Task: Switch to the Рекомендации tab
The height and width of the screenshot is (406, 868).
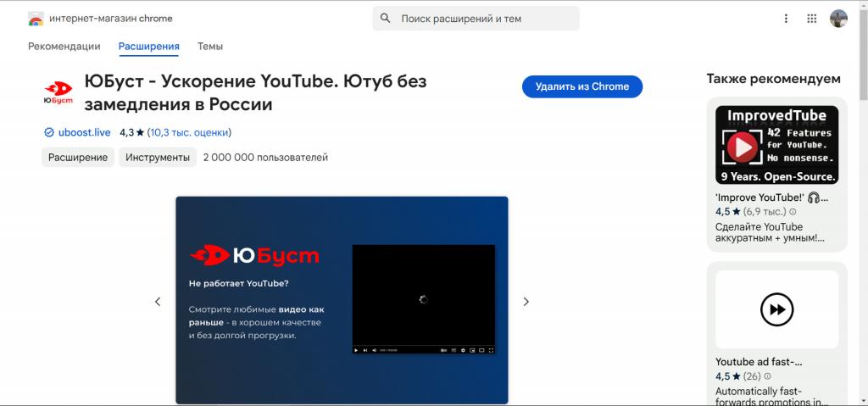Action: pyautogui.click(x=64, y=47)
